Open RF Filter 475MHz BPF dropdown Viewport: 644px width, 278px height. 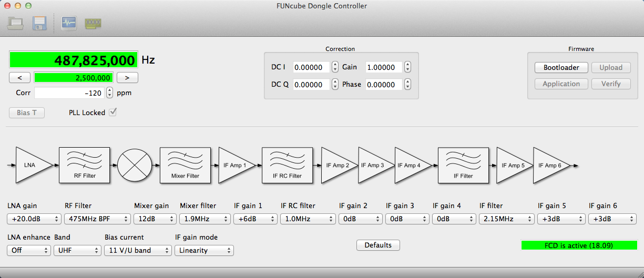pyautogui.click(x=97, y=219)
